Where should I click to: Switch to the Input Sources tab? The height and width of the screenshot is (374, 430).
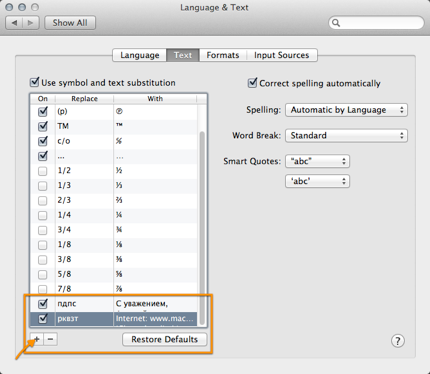click(282, 55)
